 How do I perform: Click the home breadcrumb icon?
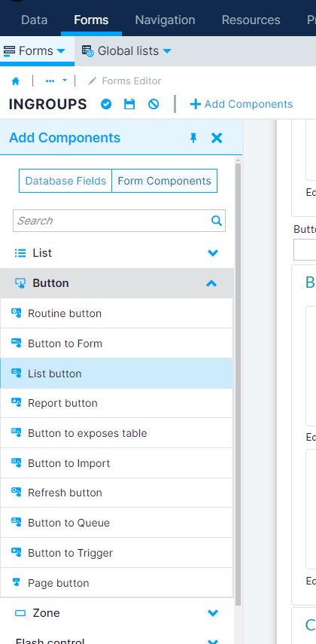pyautogui.click(x=16, y=81)
